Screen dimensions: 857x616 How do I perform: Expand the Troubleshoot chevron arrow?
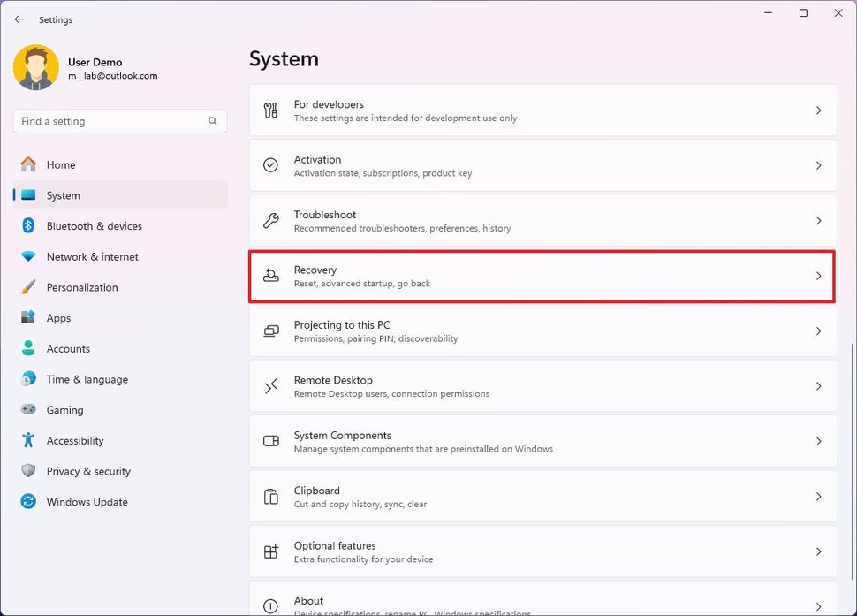point(818,221)
